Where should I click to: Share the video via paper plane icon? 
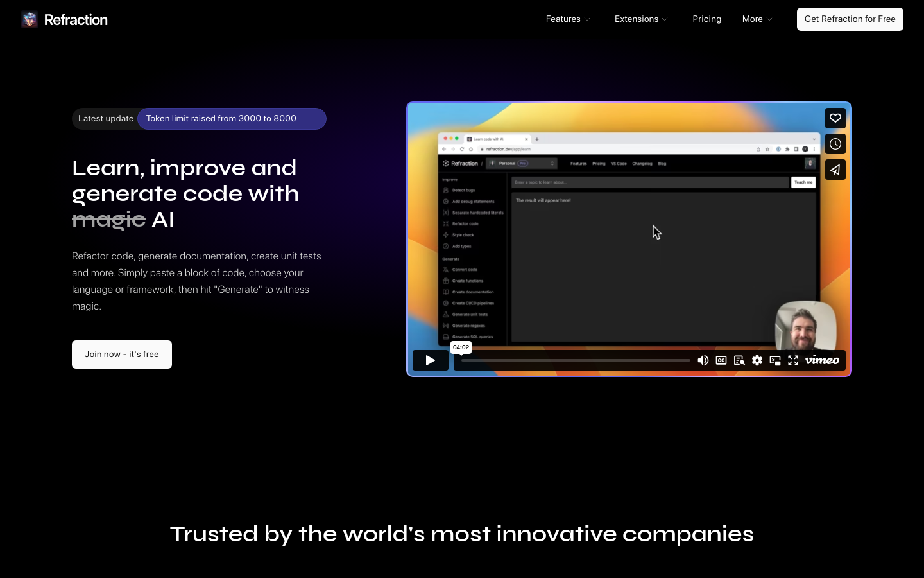[835, 170]
